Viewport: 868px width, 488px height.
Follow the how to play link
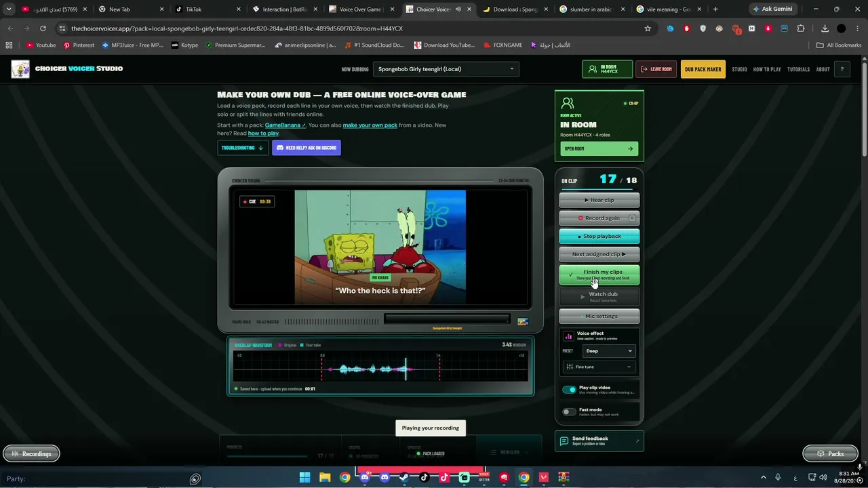[x=263, y=134]
